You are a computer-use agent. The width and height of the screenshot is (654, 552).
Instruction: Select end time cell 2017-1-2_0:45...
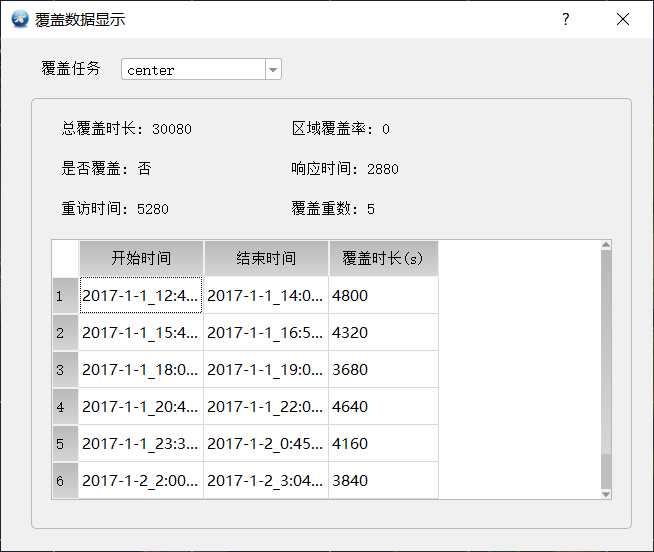coord(266,443)
